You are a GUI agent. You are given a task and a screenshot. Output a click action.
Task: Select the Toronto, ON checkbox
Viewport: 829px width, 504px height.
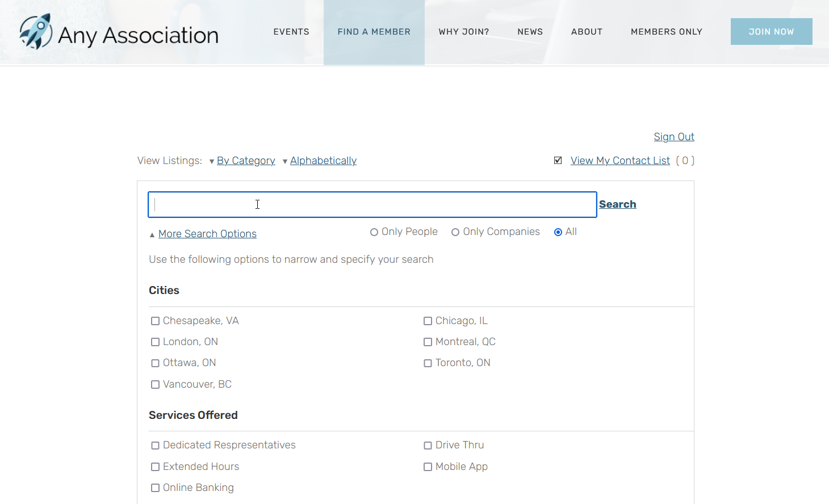(428, 363)
